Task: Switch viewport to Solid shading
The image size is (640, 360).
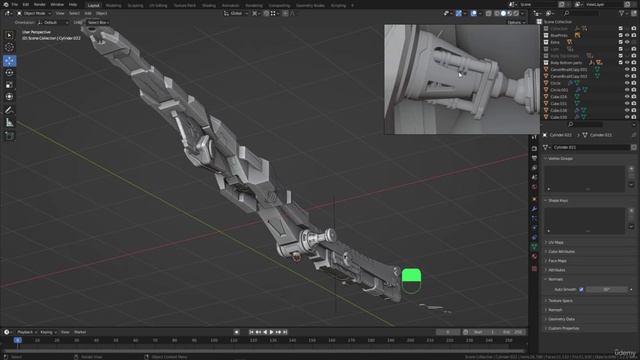Action: [503, 13]
